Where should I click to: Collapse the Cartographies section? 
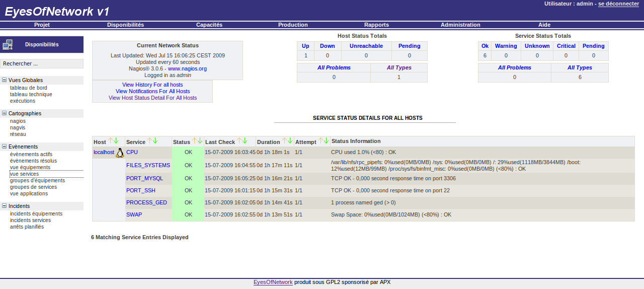(5, 113)
